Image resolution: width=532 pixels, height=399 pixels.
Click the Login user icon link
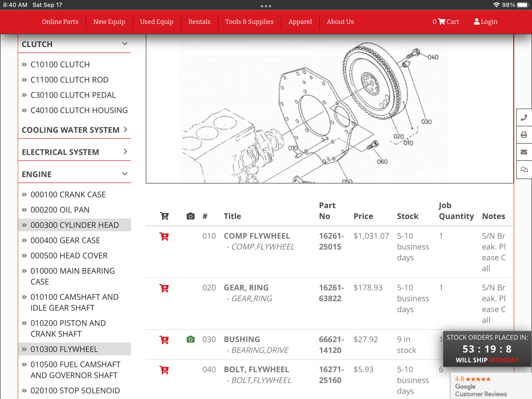point(486,22)
